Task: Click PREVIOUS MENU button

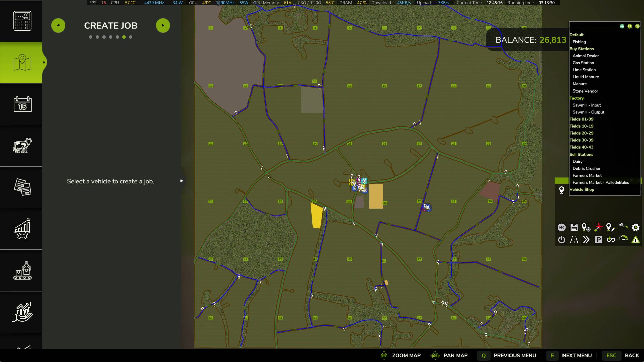Action: click(x=507, y=355)
